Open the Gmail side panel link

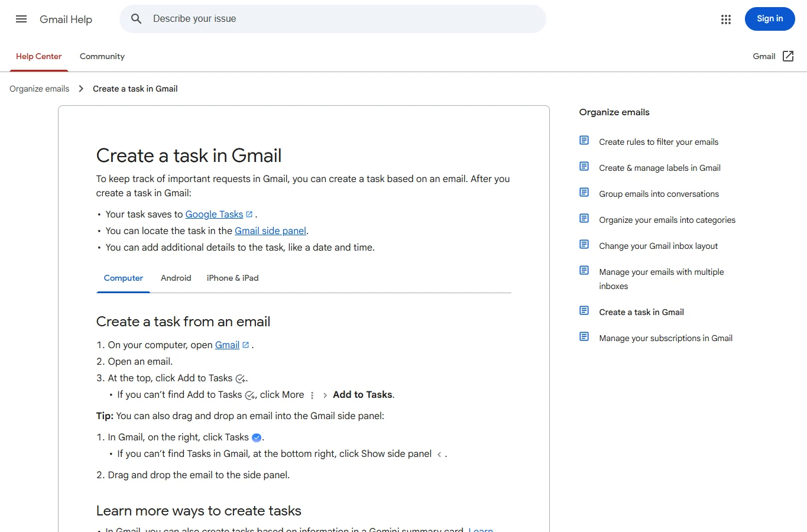point(270,231)
